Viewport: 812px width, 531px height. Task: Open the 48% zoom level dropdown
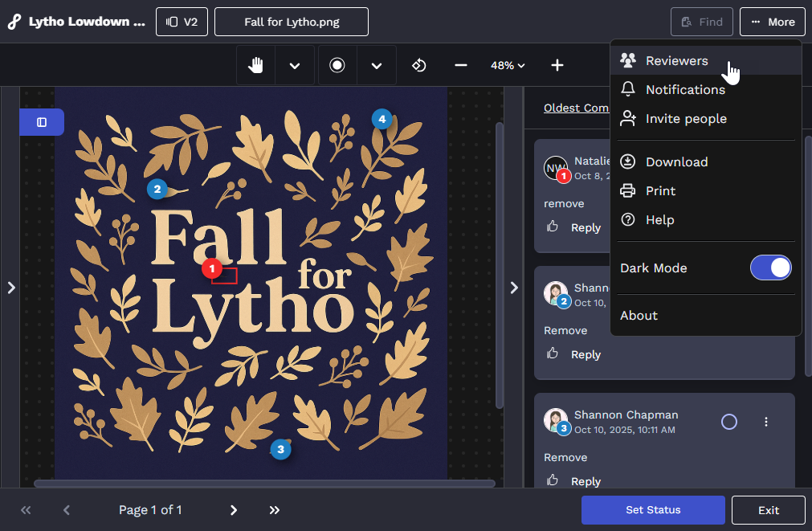(508, 65)
